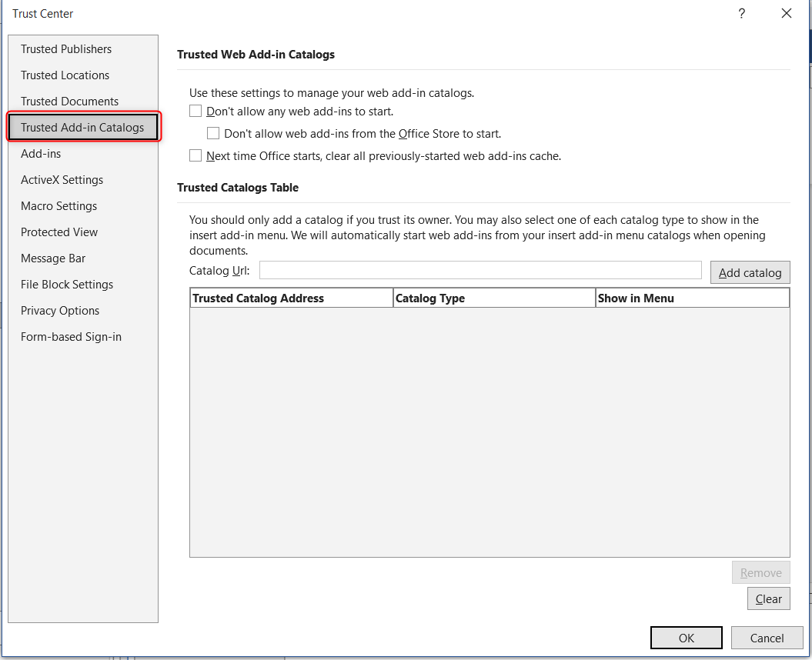The width and height of the screenshot is (812, 660).
Task: Select the Protected View category
Action: coord(59,232)
